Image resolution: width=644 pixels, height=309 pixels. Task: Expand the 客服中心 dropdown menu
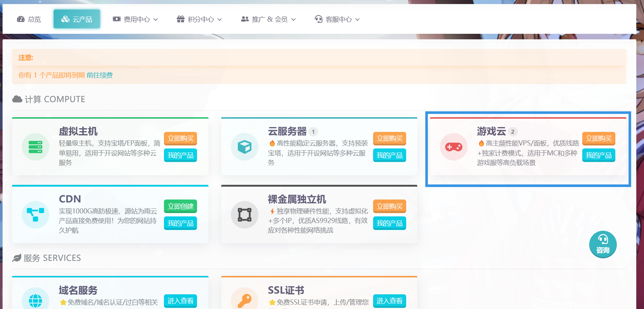(337, 19)
